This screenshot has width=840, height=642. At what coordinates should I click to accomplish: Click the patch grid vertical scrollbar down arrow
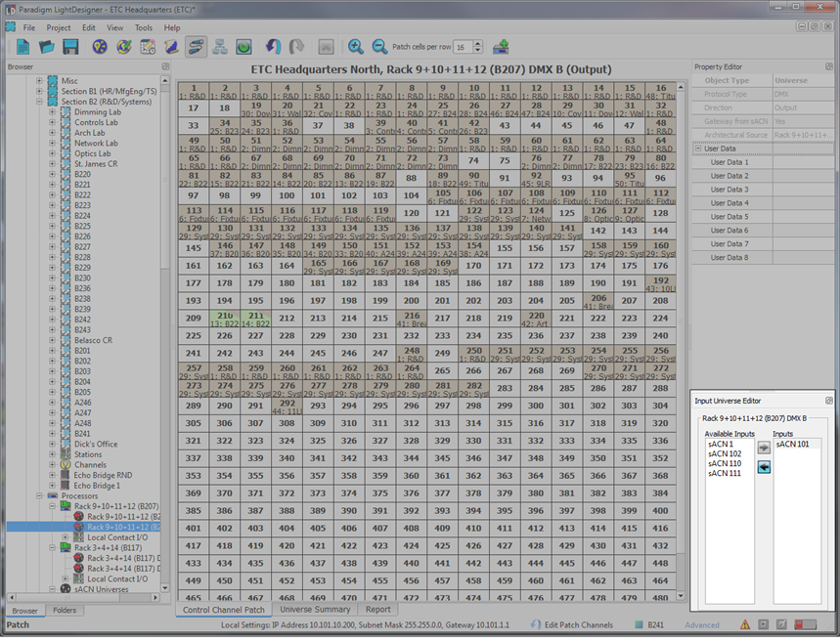click(x=681, y=595)
